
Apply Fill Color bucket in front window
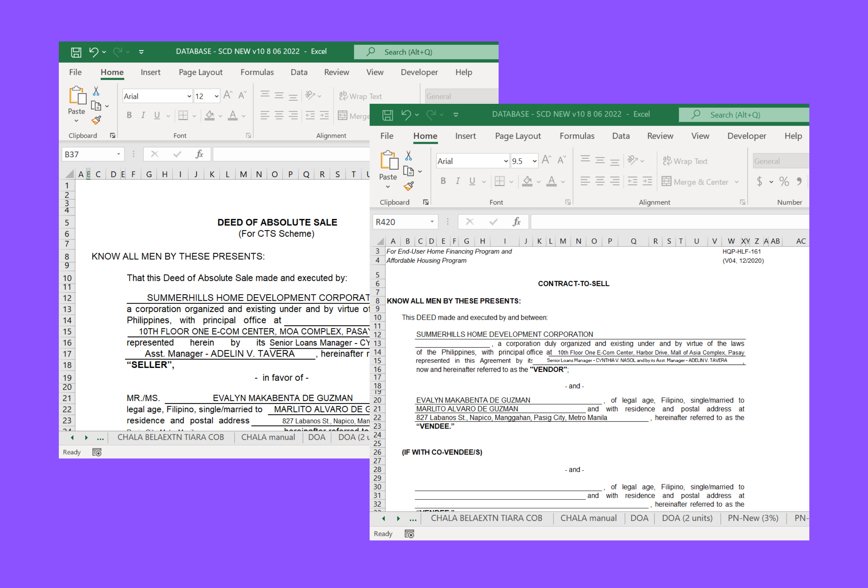pyautogui.click(x=527, y=181)
